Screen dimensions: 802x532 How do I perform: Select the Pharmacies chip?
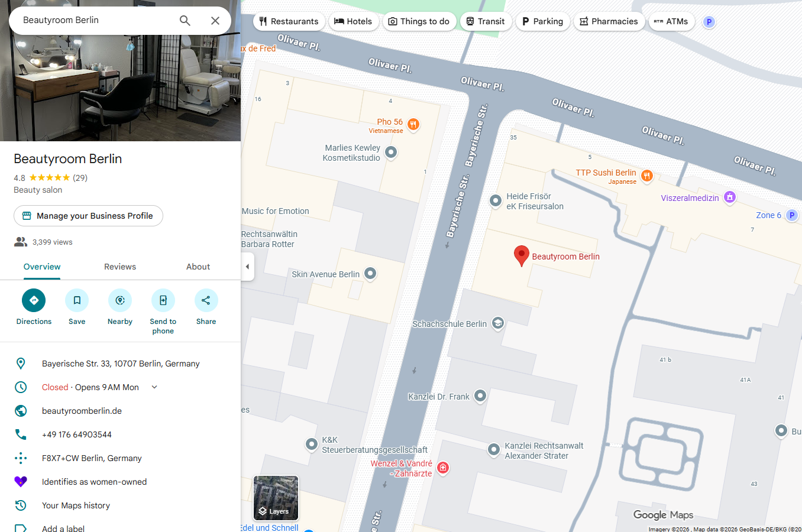(x=609, y=21)
